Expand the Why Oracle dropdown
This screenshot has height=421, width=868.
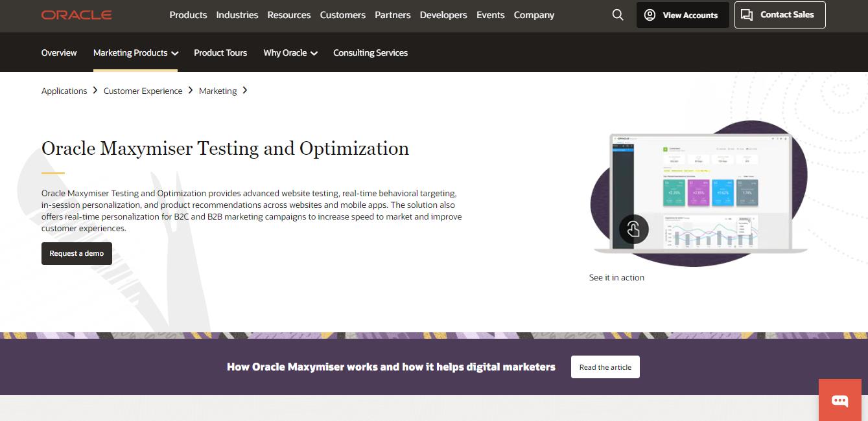point(290,53)
